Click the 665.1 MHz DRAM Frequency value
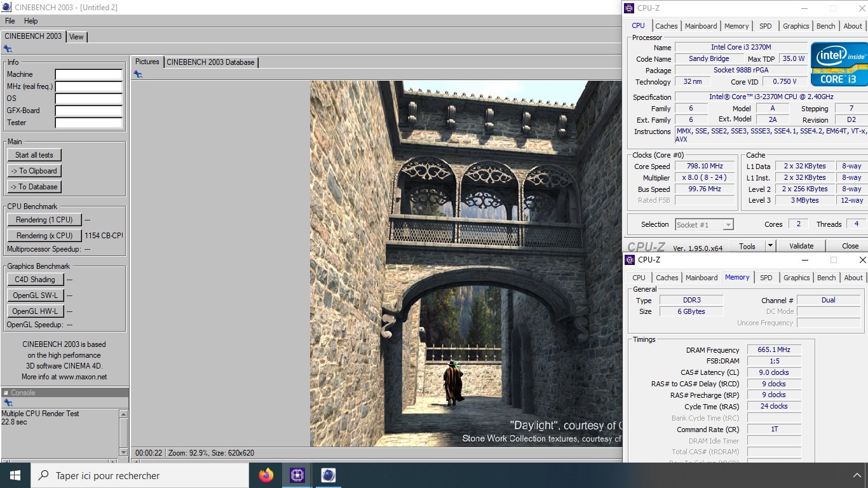 (774, 350)
